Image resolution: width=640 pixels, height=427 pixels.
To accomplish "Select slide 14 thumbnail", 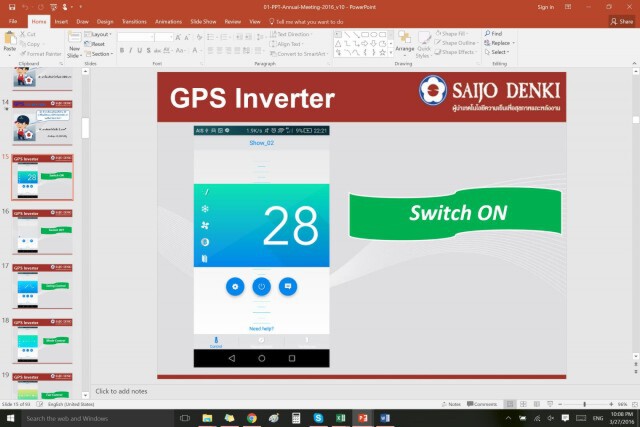I will (42, 122).
